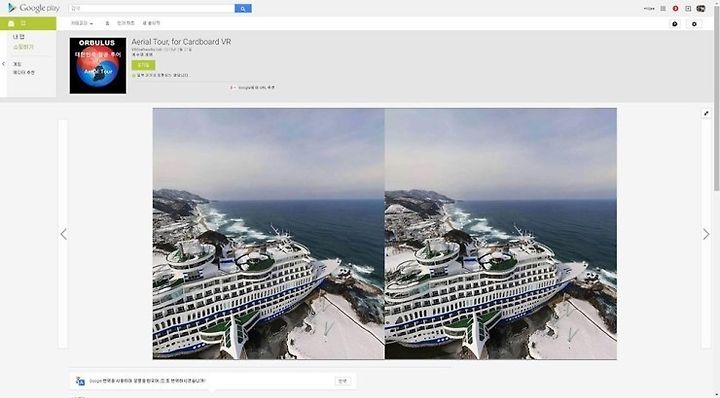720x398 pixels.
Task: Open the categories dropdown in the nav bar
Action: (x=82, y=23)
